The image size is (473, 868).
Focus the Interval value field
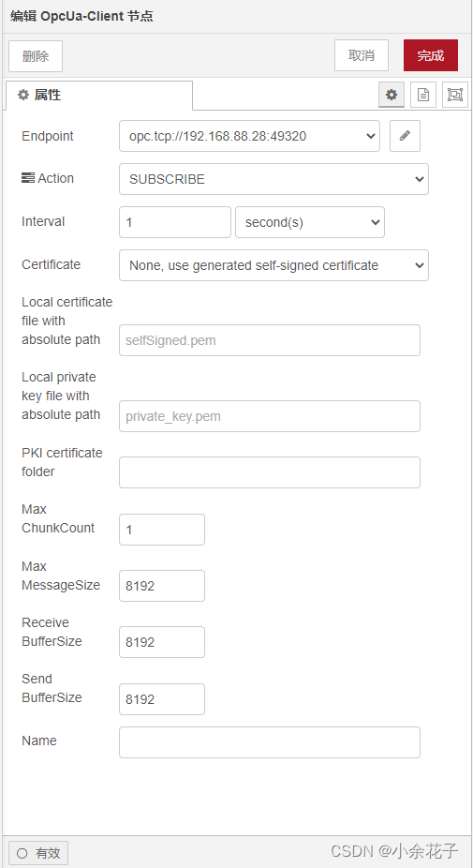point(175,222)
